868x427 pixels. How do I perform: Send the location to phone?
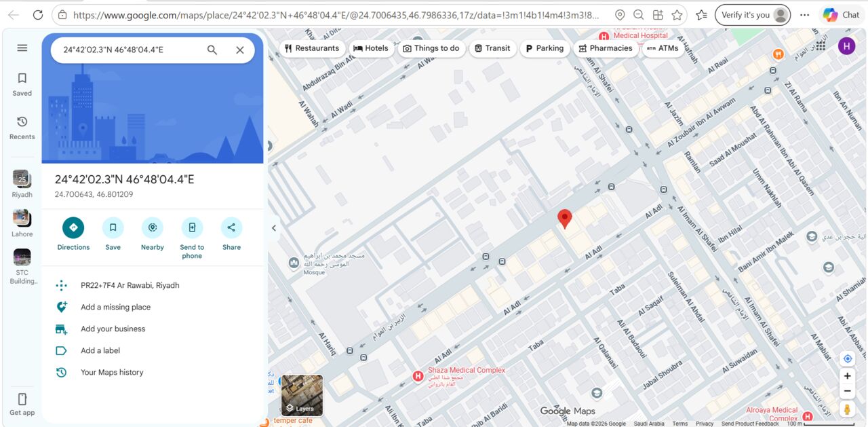pos(192,238)
